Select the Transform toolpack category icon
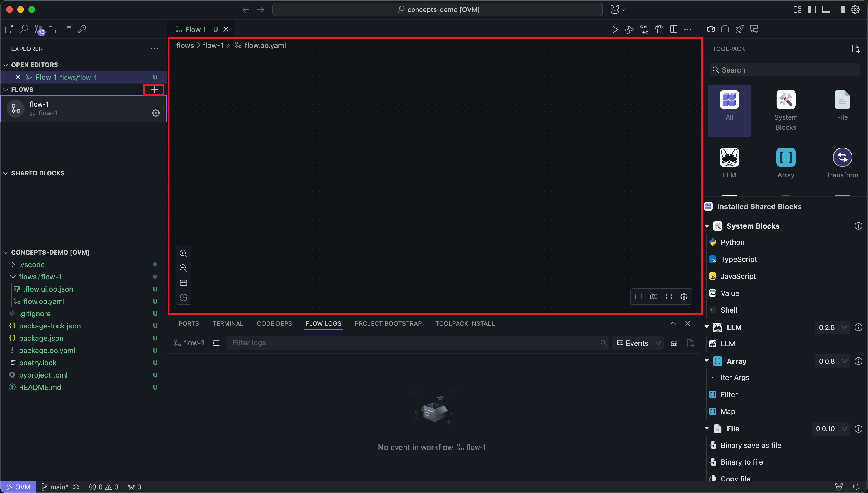868x493 pixels. coord(842,158)
